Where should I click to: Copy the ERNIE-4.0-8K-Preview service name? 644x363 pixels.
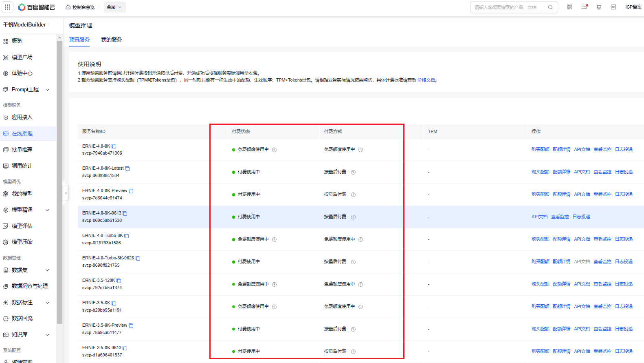coord(131,191)
